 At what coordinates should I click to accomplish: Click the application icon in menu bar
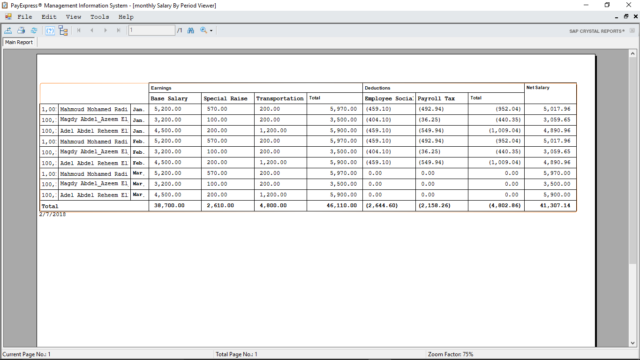point(8,17)
